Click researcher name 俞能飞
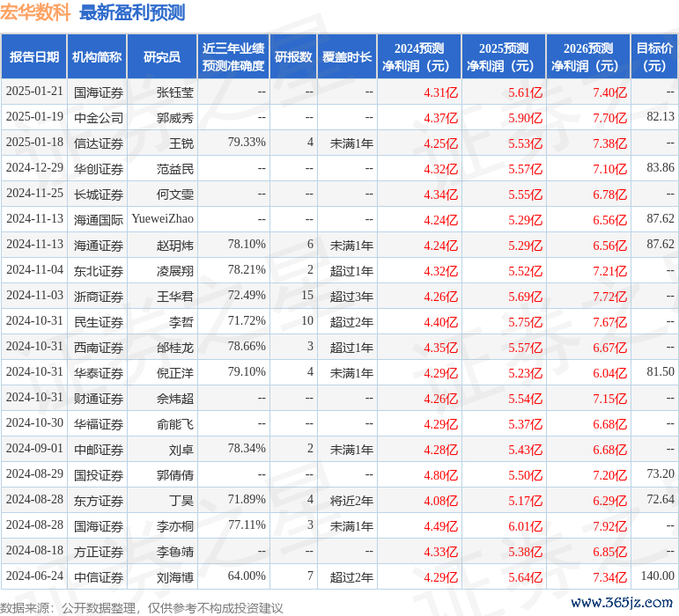Viewport: 679px width, 616px height. coord(175,424)
